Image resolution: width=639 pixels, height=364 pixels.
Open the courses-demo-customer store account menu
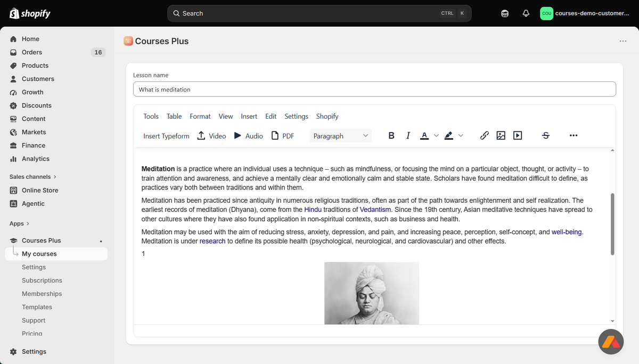coord(586,13)
